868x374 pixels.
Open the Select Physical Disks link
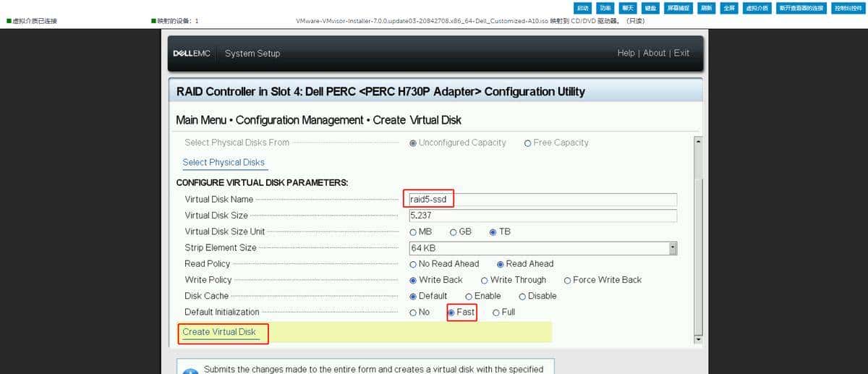pyautogui.click(x=224, y=162)
